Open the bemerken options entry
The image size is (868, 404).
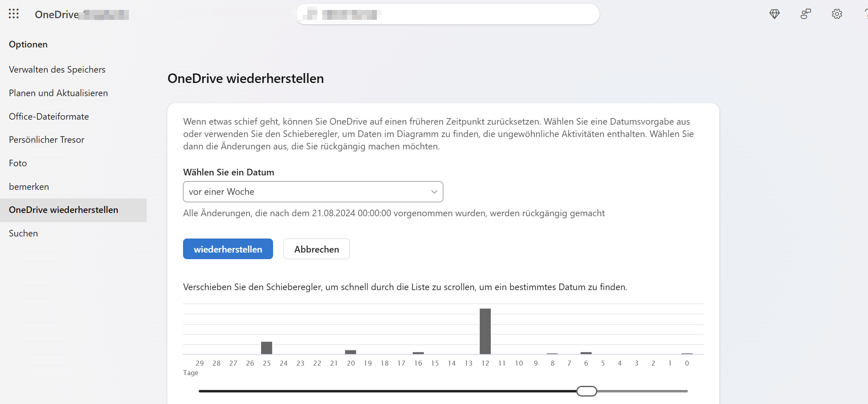[x=29, y=187]
